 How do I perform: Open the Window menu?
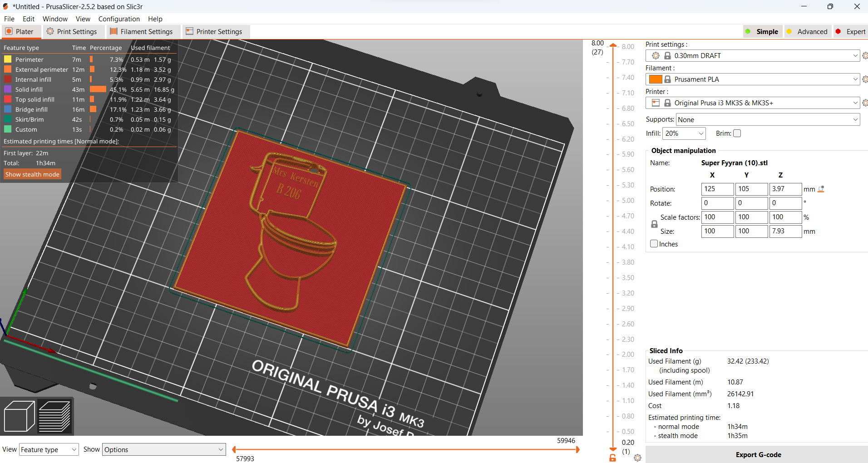click(55, 19)
